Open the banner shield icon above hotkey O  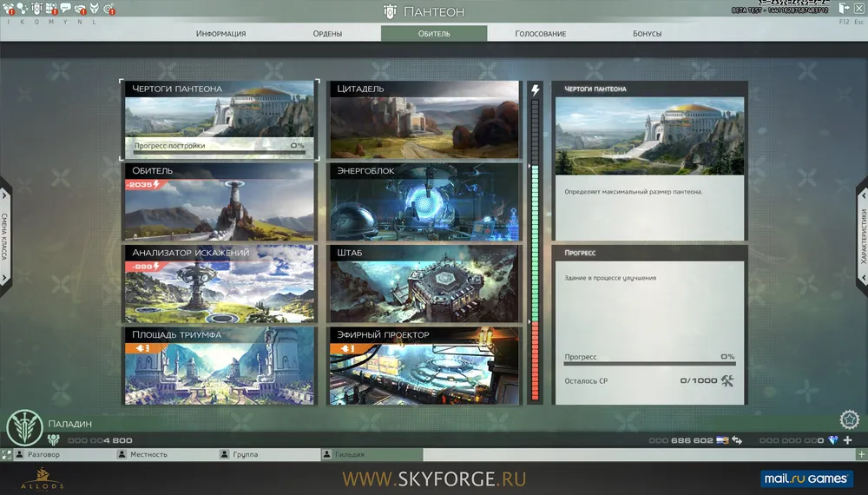click(36, 8)
